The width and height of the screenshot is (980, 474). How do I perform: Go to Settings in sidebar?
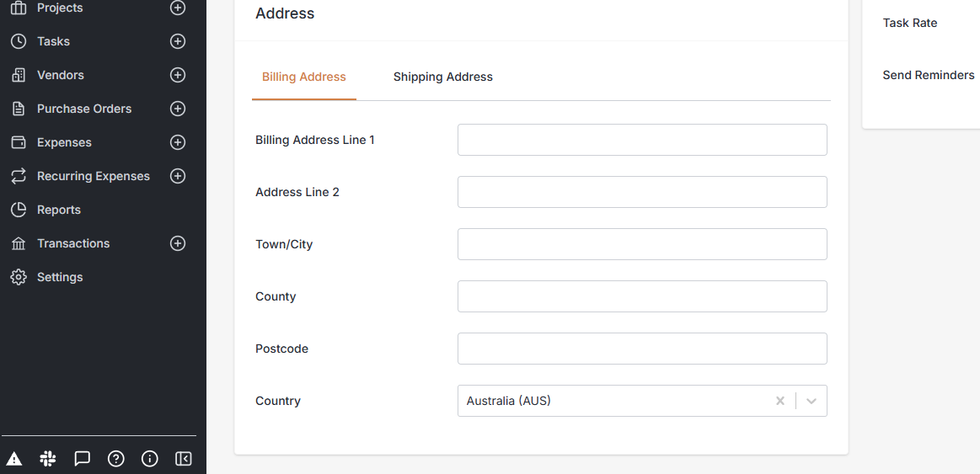click(59, 277)
